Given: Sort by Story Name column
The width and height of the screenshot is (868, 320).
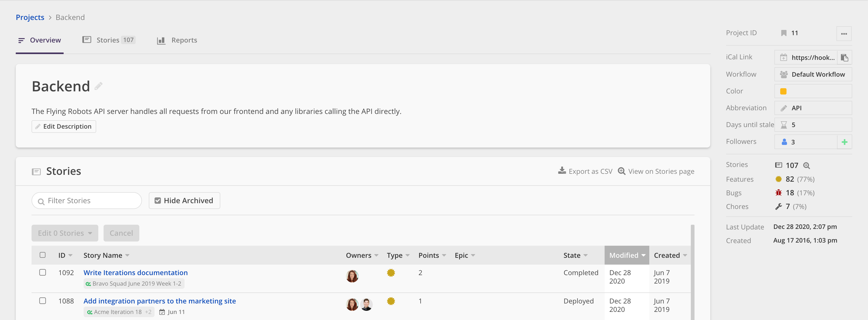Looking at the screenshot, I should 106,255.
